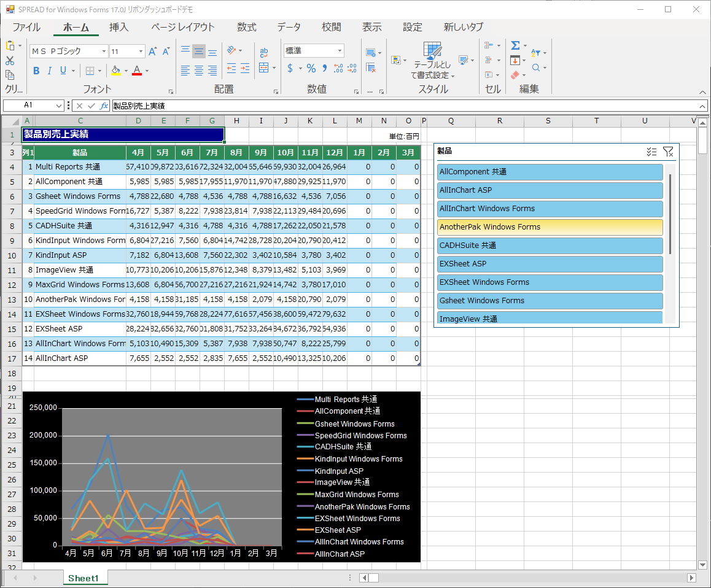This screenshot has width=711, height=588.
Task: Click the Copy icon
Action: pyautogui.click(x=10, y=74)
